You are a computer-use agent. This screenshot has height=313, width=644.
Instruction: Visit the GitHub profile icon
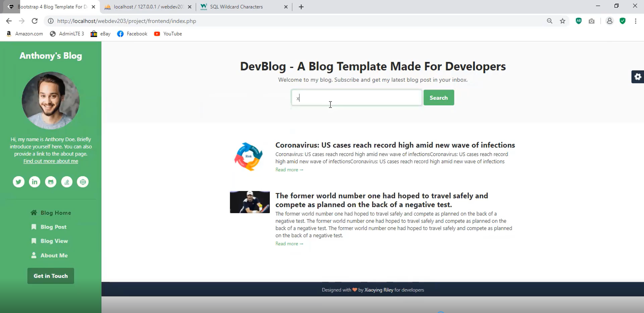[51, 182]
